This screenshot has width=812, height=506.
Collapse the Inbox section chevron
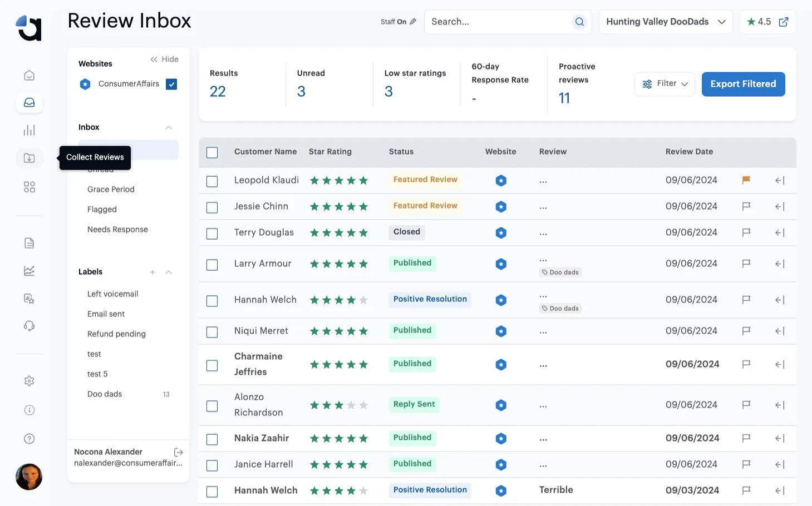coord(169,128)
